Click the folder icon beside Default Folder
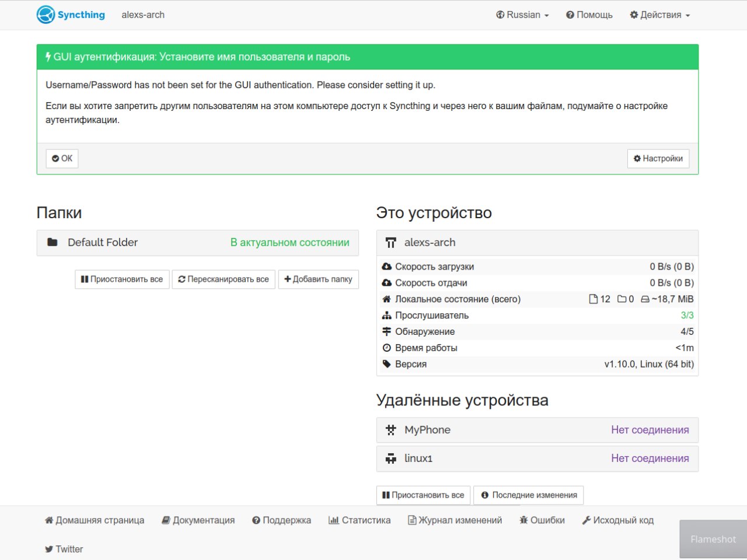The image size is (747, 560). 53,242
